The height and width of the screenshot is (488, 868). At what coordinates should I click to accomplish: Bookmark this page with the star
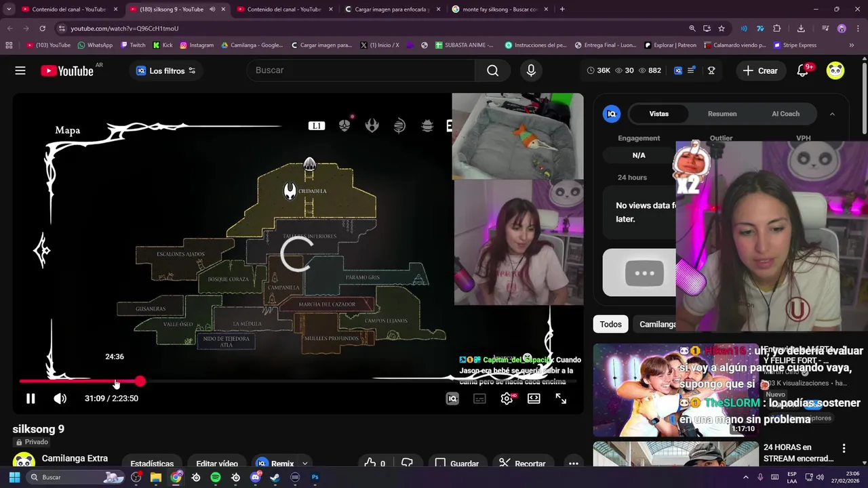pos(722,28)
